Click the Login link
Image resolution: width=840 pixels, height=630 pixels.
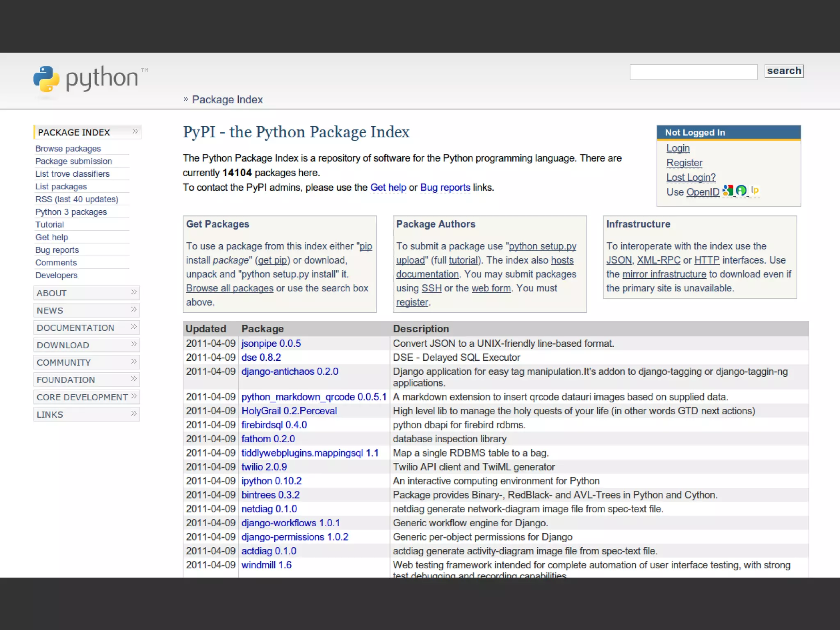tap(678, 148)
